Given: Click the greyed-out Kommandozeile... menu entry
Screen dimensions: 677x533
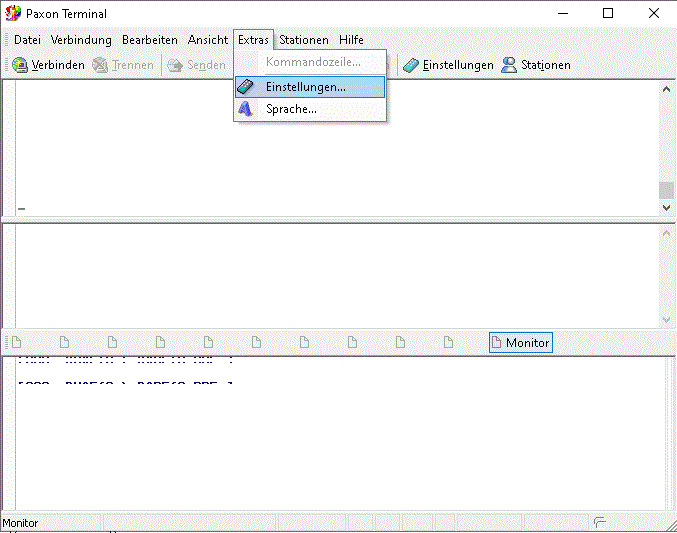Looking at the screenshot, I should point(310,62).
